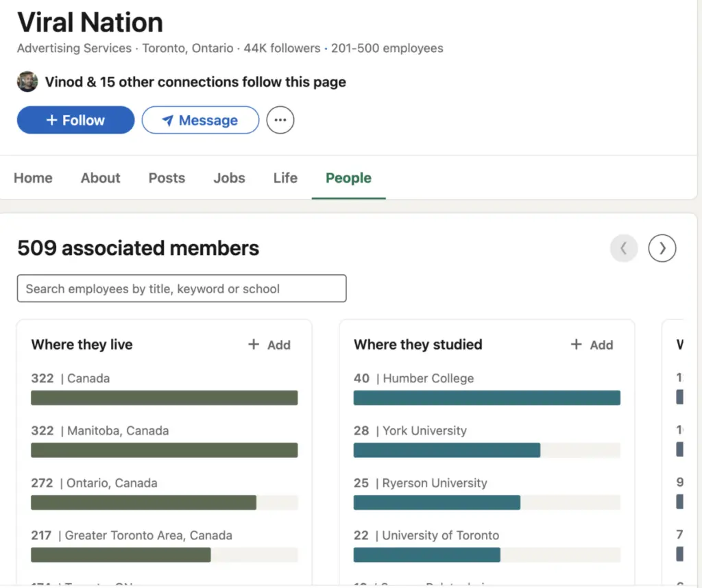Screen dimensions: 702x588
Task: Click the Ontario, Canada progress bar
Action: tap(144, 502)
